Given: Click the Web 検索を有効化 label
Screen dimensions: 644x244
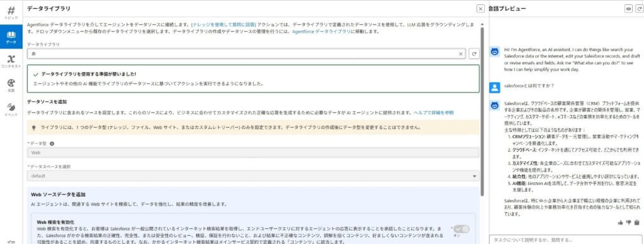Looking at the screenshot, I should pyautogui.click(x=55, y=222).
